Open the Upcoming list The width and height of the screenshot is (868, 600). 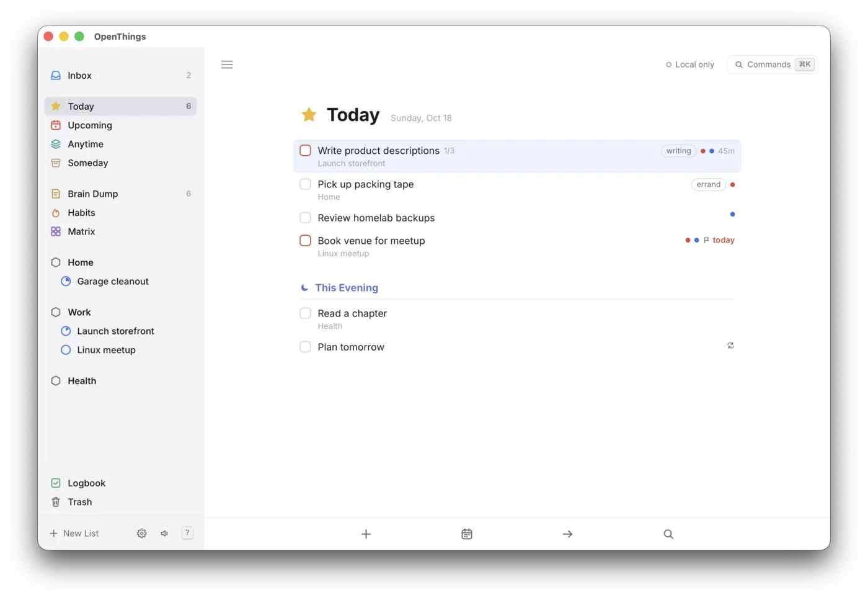(120, 125)
